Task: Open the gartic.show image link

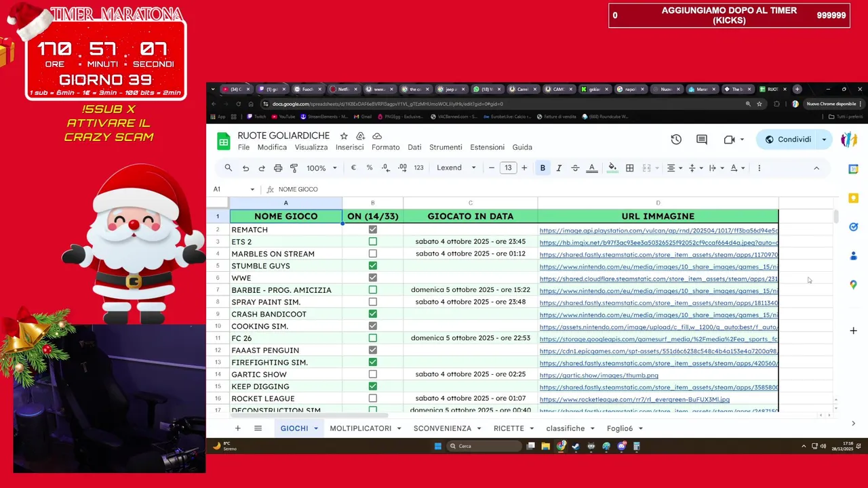Action: (599, 375)
